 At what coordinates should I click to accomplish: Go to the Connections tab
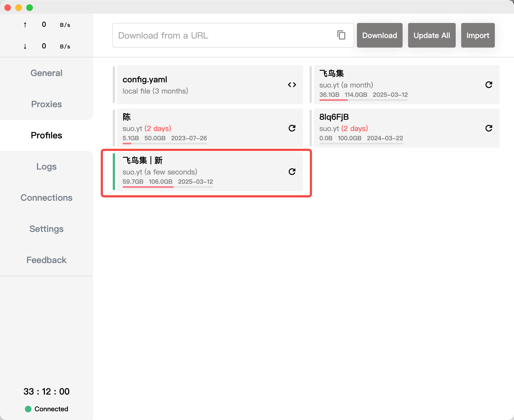[47, 198]
